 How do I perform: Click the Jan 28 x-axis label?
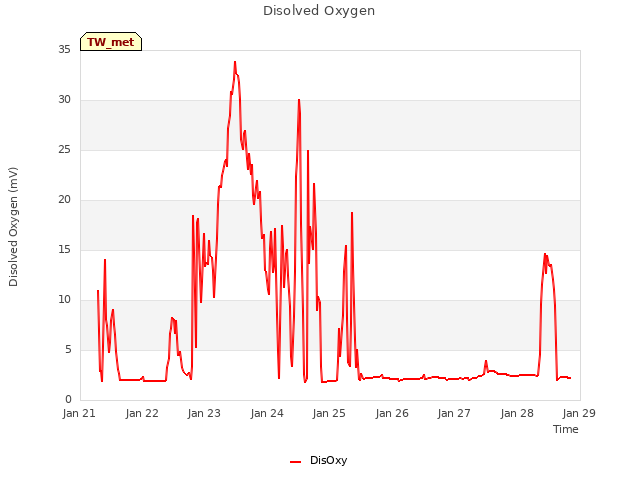[x=517, y=413]
